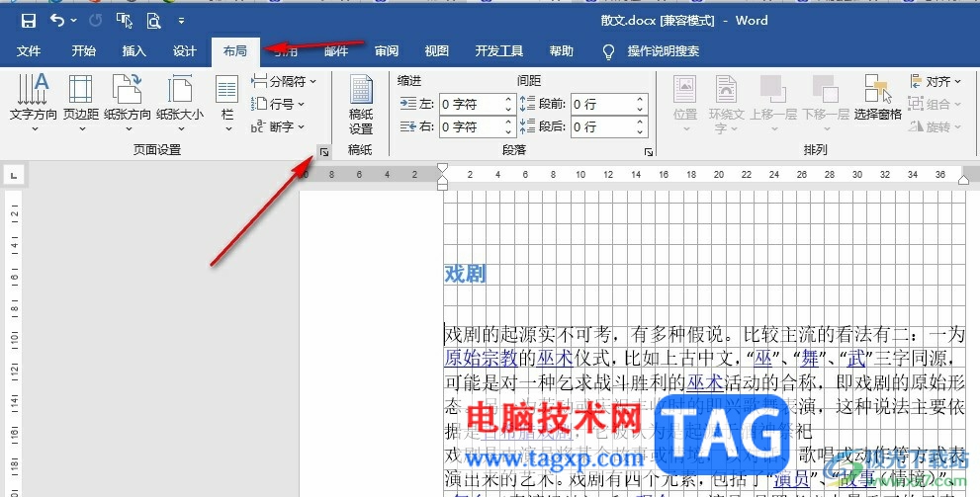Click the 稿纸设置 button
The width and height of the screenshot is (980, 497).
(361, 105)
